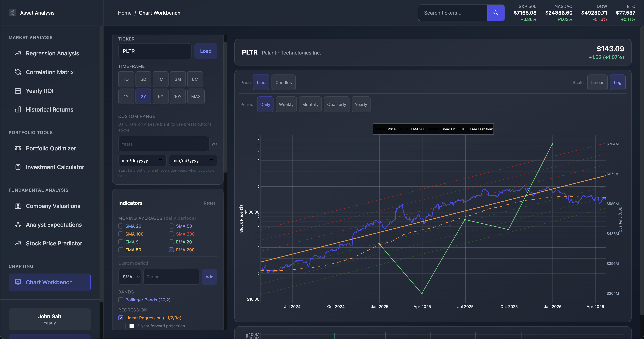Click the PLTR ticker input field
The height and width of the screenshot is (339, 644).
click(x=155, y=51)
